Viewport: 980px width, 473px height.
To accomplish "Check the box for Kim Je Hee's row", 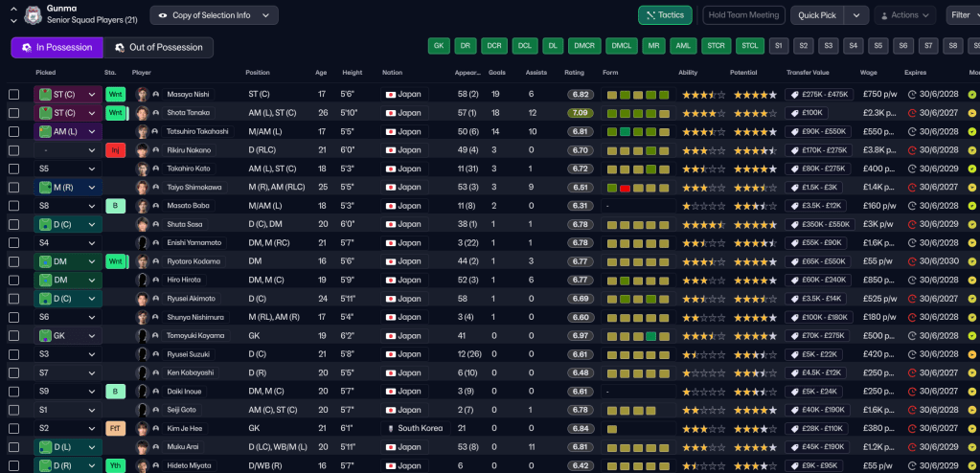I will pyautogui.click(x=13, y=428).
